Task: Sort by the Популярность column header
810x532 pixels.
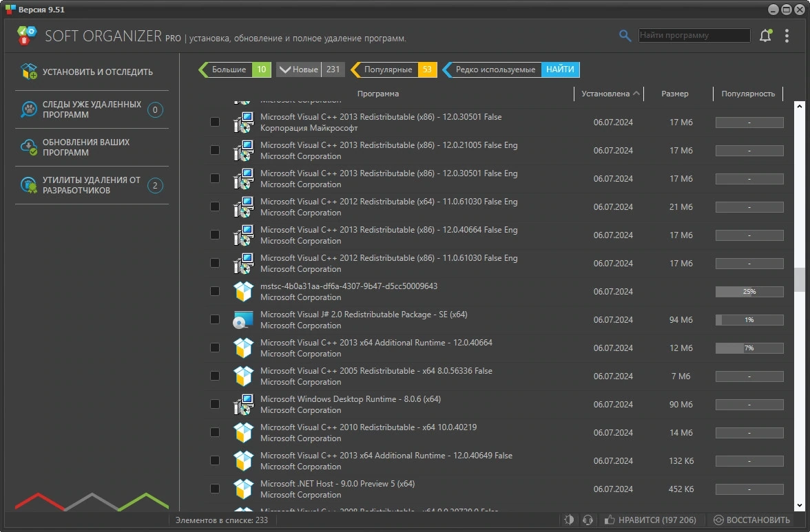Action: point(748,94)
